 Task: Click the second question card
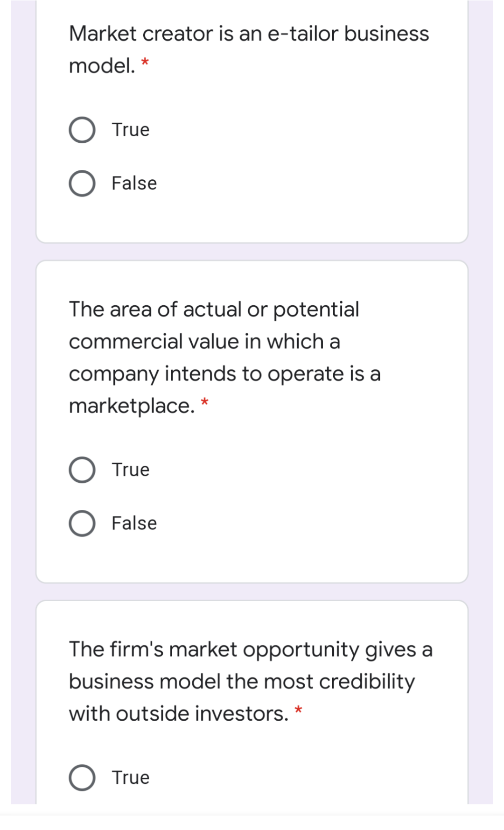click(x=252, y=420)
